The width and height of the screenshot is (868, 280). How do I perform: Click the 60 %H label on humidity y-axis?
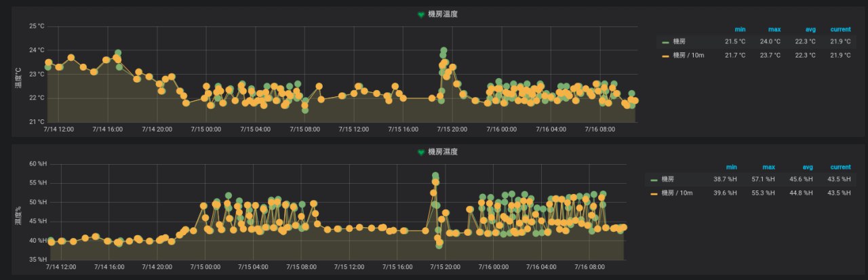click(x=37, y=164)
